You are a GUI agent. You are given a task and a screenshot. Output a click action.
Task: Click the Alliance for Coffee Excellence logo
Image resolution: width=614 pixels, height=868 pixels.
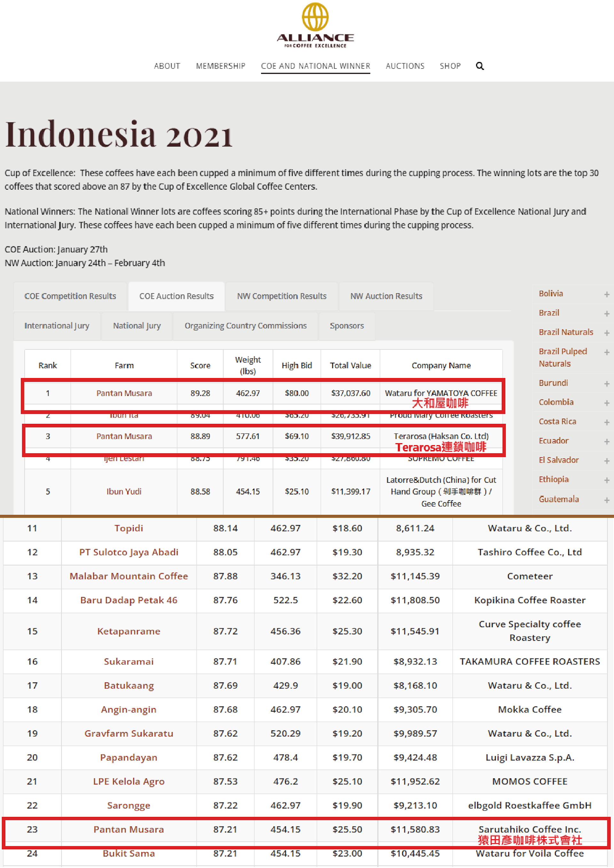pyautogui.click(x=315, y=25)
